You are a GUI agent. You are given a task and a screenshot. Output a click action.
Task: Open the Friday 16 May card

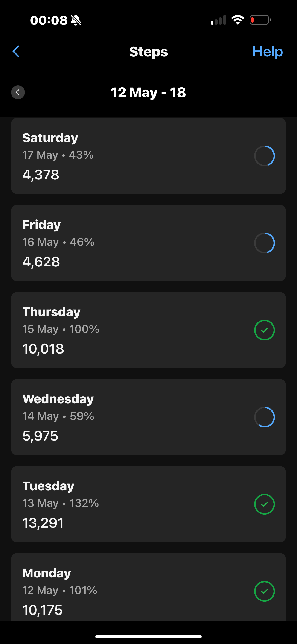(x=148, y=243)
